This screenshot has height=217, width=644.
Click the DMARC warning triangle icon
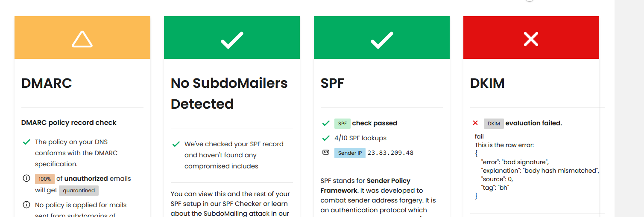point(82,39)
